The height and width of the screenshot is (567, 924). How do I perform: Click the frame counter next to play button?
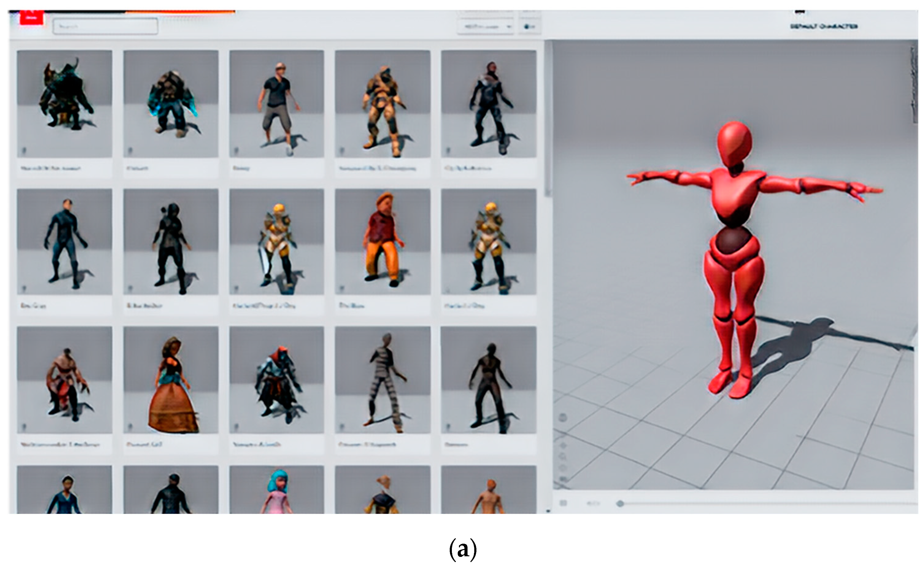pos(593,503)
